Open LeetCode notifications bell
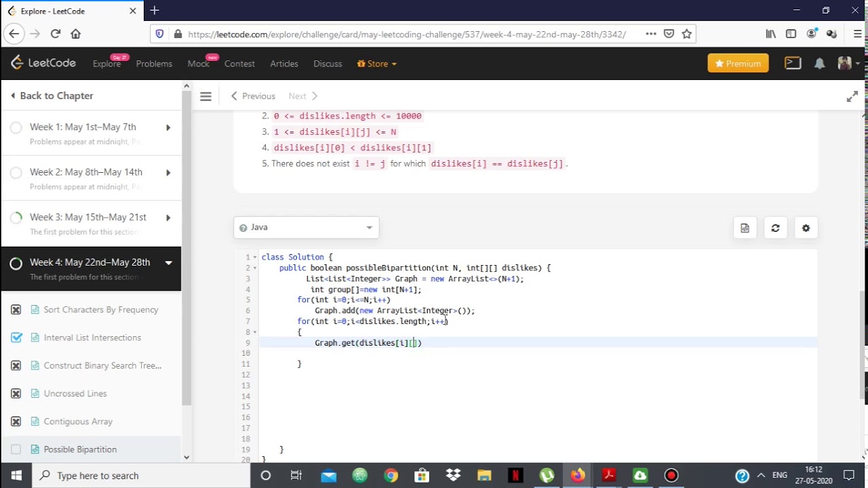Screen dimensions: 868x488 [819, 63]
